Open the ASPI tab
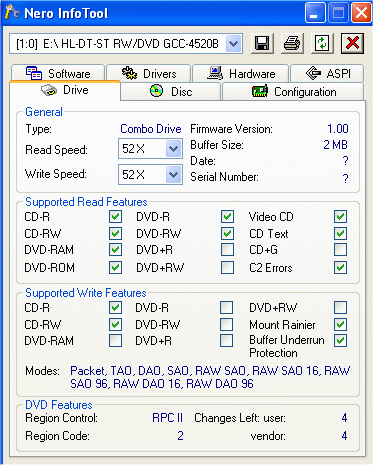The height and width of the screenshot is (465, 373). pos(327,73)
